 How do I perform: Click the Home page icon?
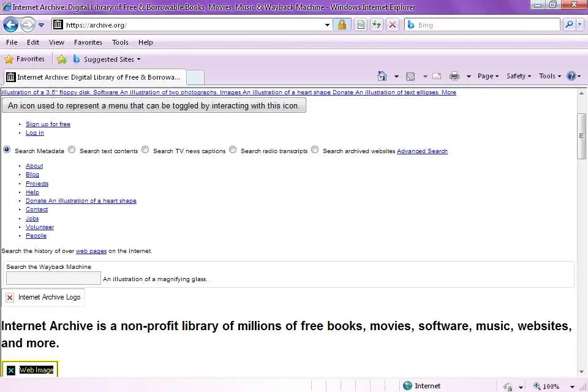(382, 76)
